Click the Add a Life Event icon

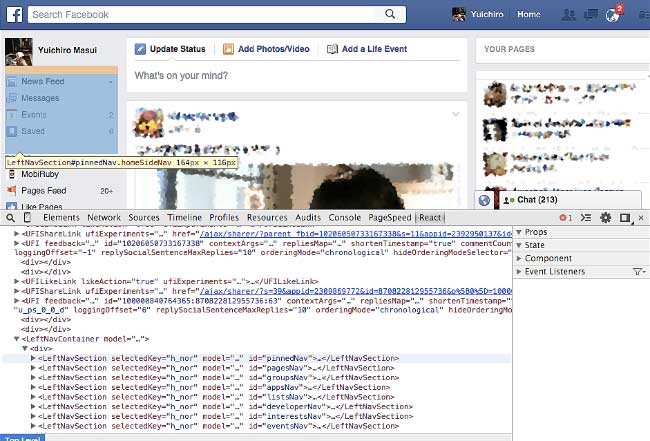(332, 49)
